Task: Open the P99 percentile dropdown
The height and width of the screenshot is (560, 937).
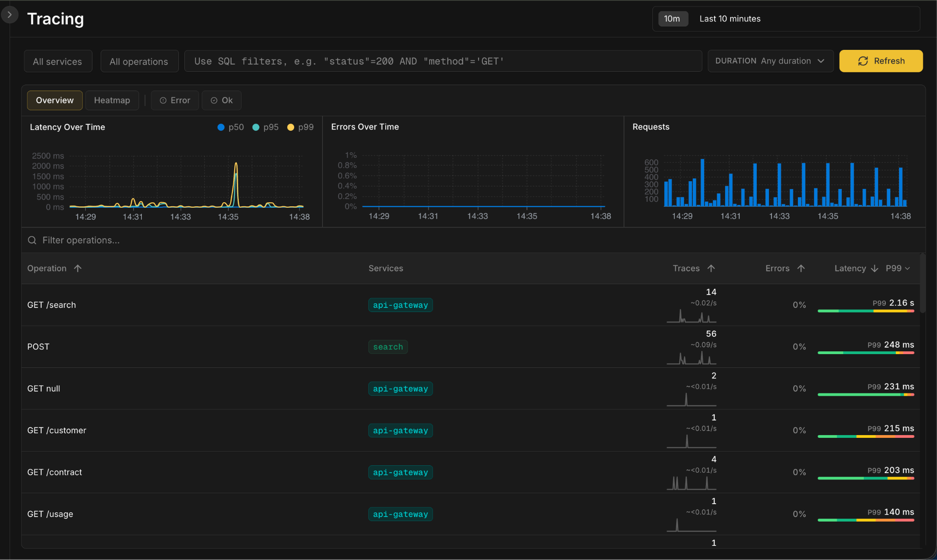Action: (898, 268)
